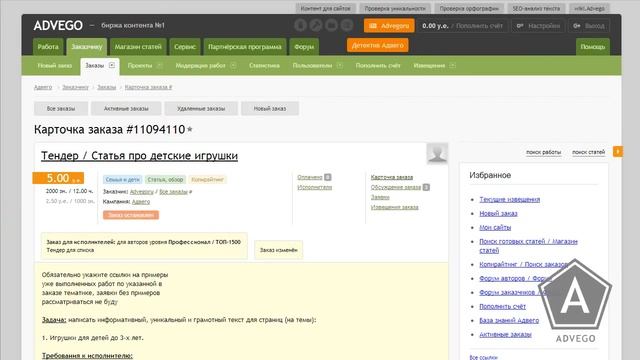This screenshot has width=640, height=360.
Task: Open SEO-анализ текста top link
Action: [536, 9]
